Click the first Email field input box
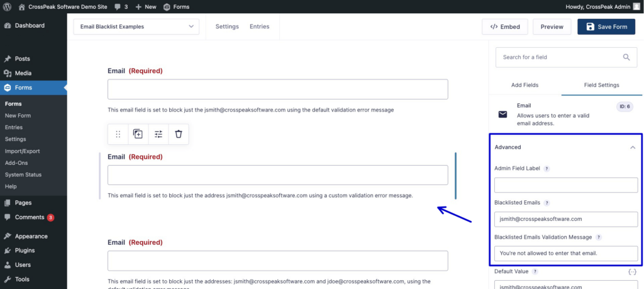 point(277,89)
